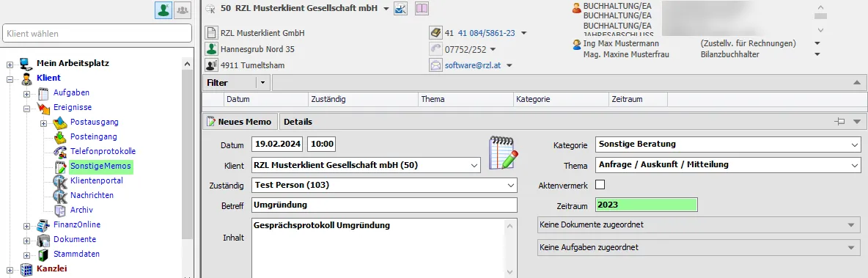Click the Neues Memo button

[x=239, y=122]
